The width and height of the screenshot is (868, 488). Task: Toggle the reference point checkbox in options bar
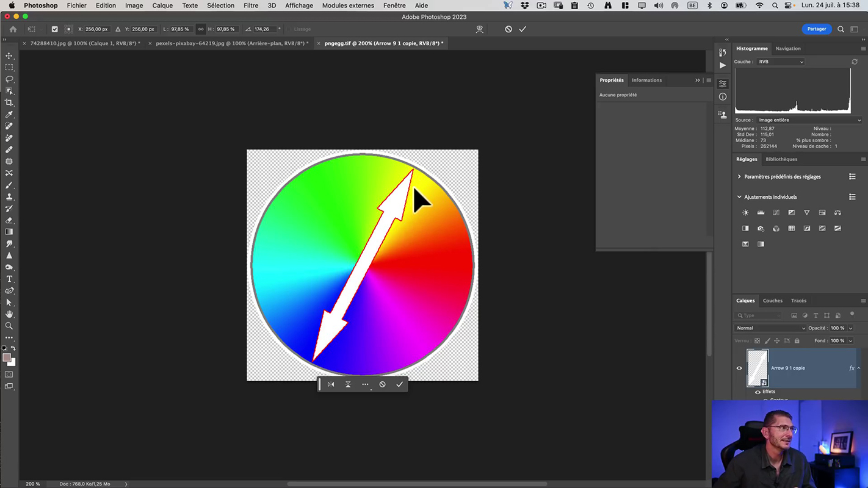[x=55, y=29]
